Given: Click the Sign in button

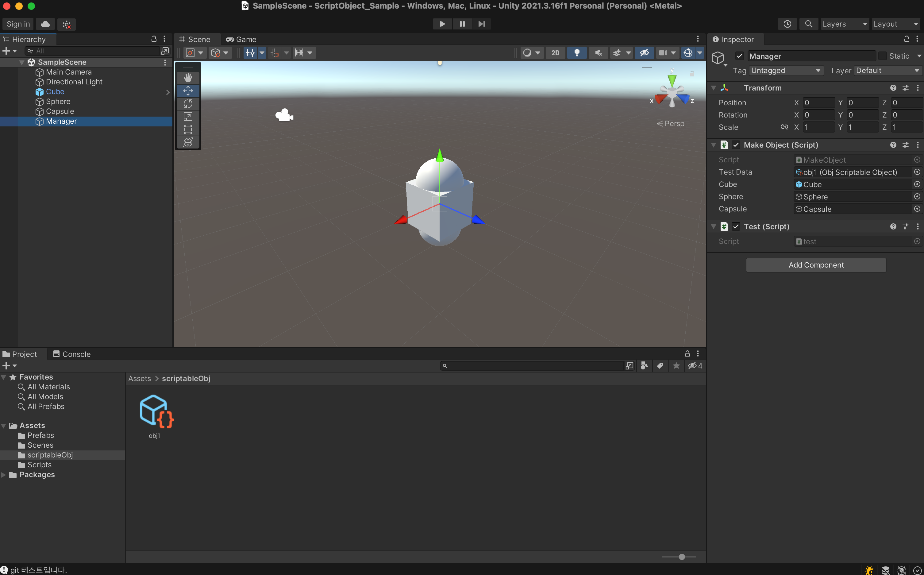Looking at the screenshot, I should (x=18, y=24).
